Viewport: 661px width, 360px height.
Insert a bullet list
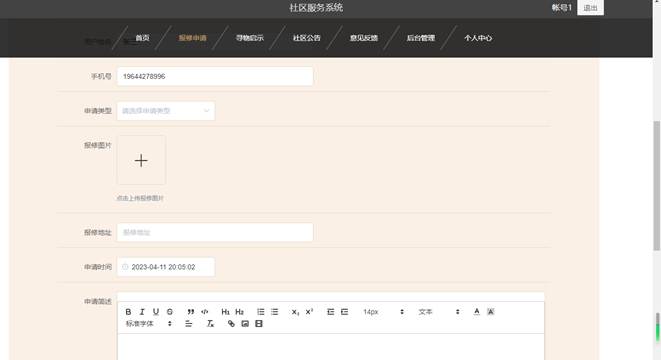274,312
